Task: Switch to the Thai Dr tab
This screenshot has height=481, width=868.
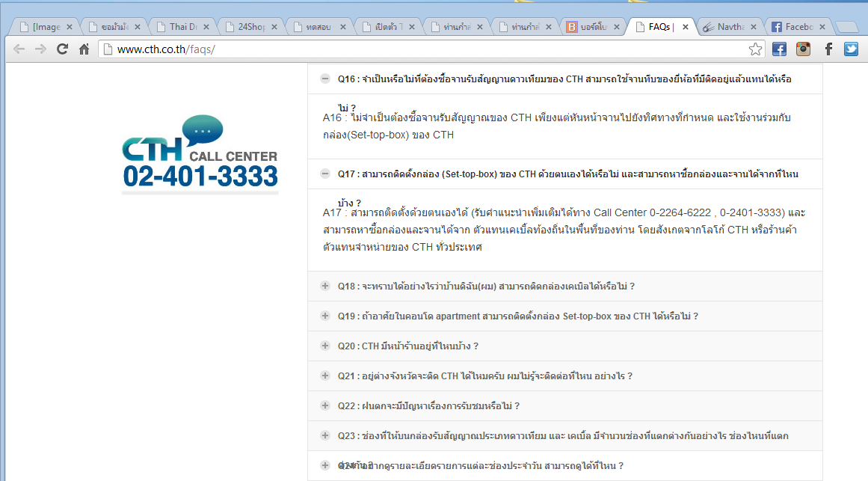Action: coord(182,27)
